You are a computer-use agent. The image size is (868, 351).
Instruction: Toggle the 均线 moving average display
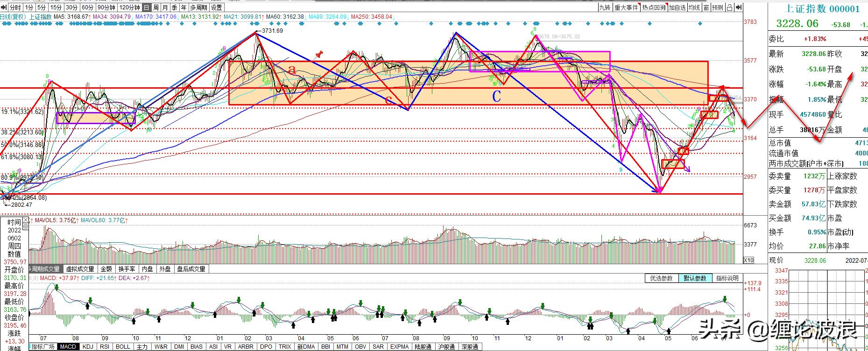coord(694,7)
